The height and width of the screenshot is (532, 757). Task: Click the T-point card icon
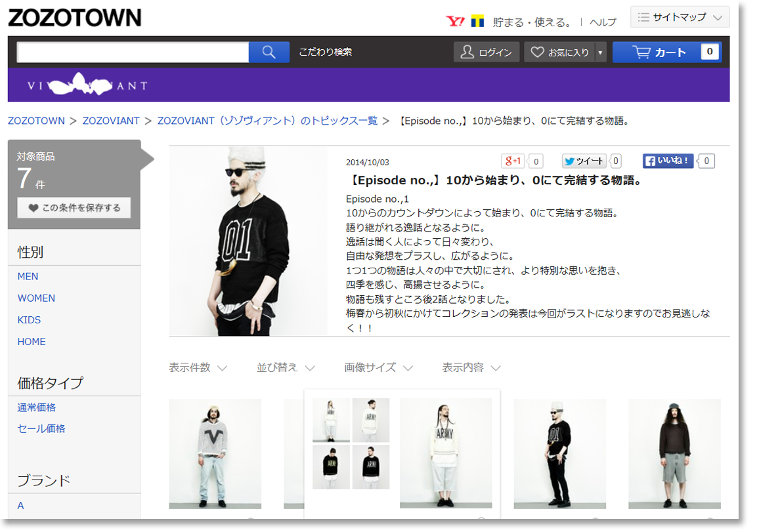(477, 21)
